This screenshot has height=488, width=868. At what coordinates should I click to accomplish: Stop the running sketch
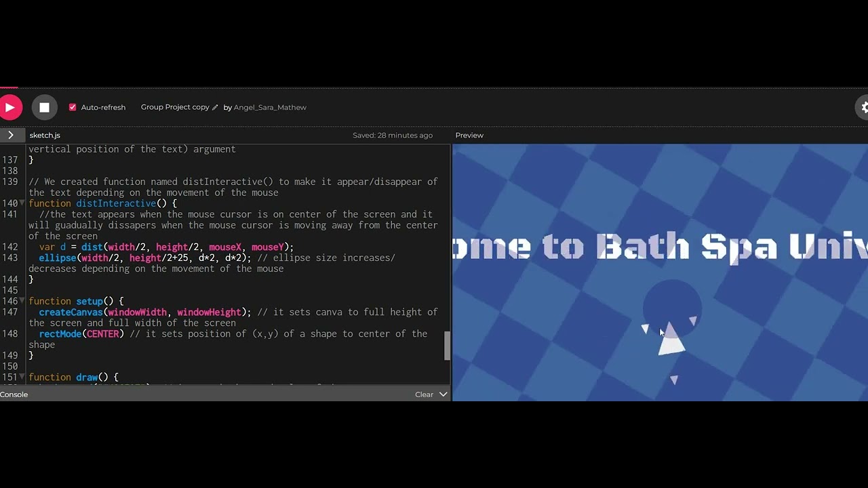44,107
